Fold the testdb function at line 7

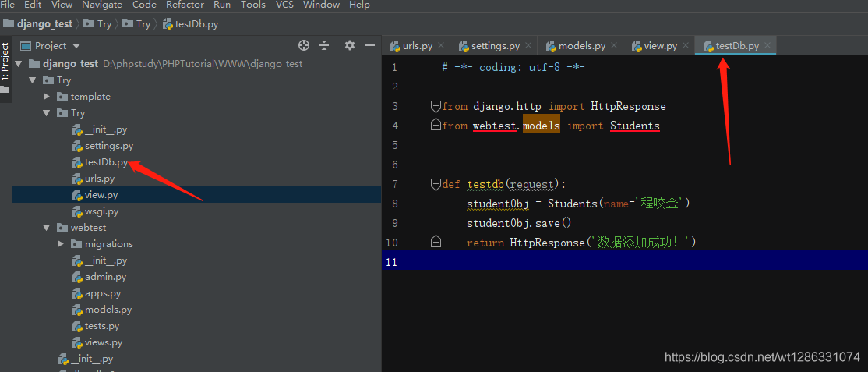(x=436, y=184)
